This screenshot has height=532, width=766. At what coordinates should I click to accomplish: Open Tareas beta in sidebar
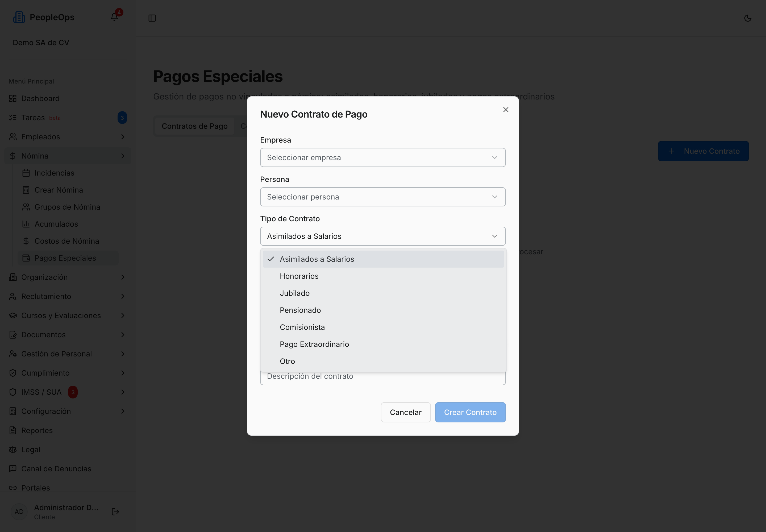68,118
